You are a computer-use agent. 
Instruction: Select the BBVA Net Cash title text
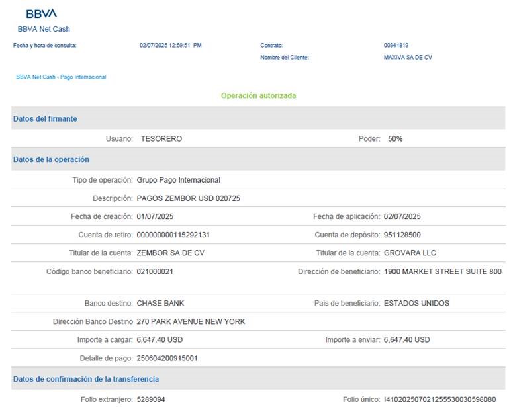click(44, 29)
